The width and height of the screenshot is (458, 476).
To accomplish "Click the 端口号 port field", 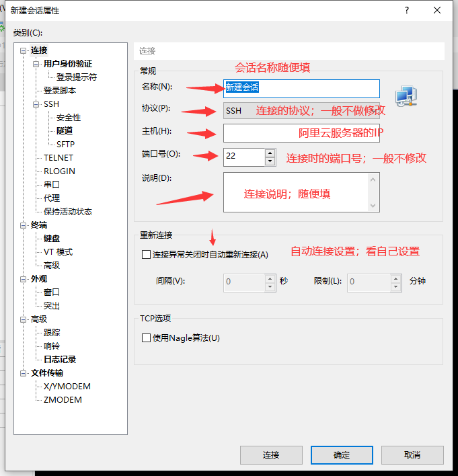I will pyautogui.click(x=244, y=157).
